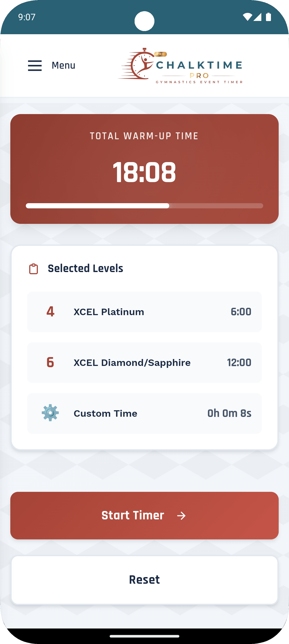The width and height of the screenshot is (289, 644).
Task: Tap the Wi-Fi status icon
Action: pos(247,17)
